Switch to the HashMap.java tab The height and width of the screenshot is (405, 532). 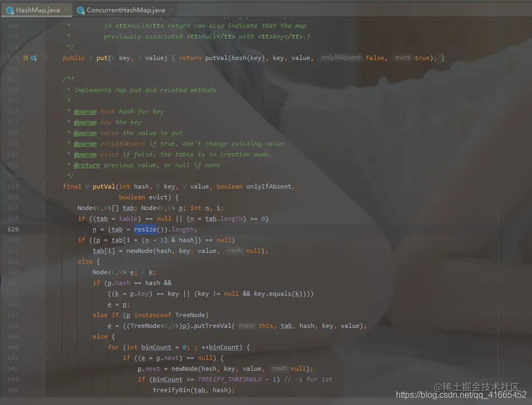coord(38,10)
